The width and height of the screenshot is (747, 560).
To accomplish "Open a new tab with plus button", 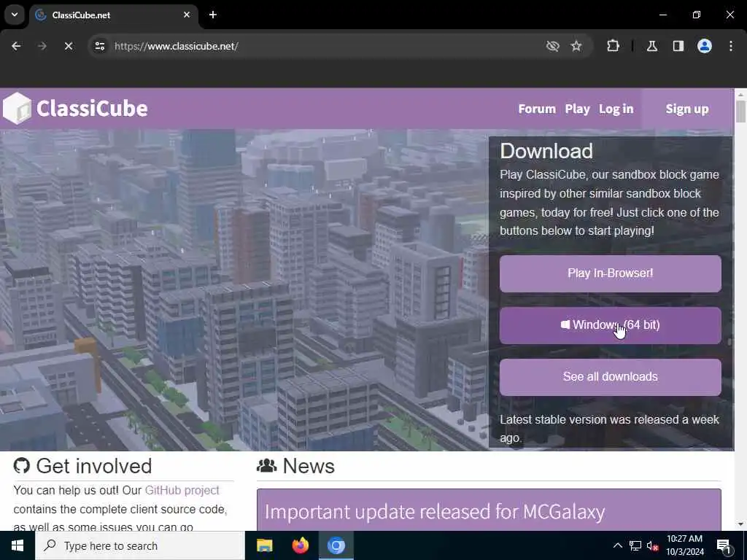I will tap(213, 15).
